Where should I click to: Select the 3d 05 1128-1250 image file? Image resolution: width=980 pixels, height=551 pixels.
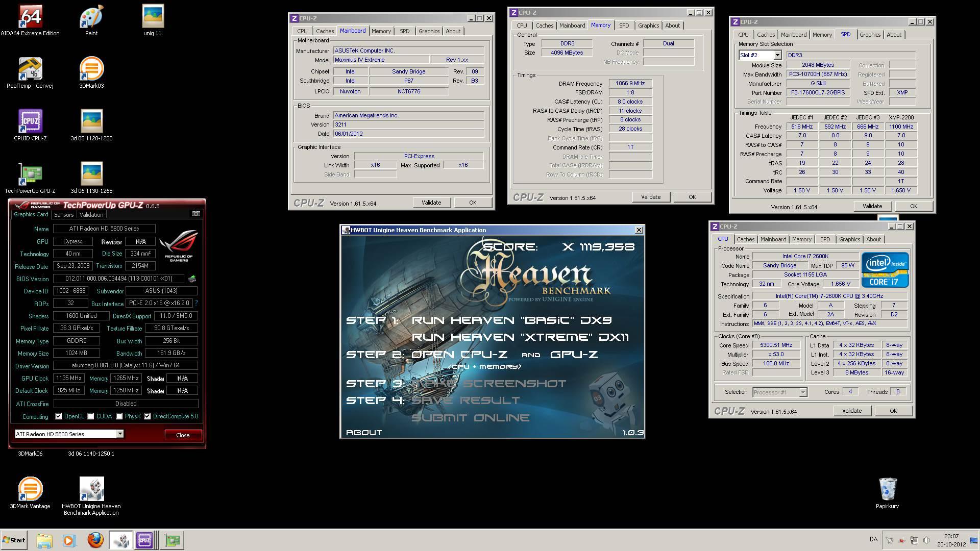tap(91, 126)
